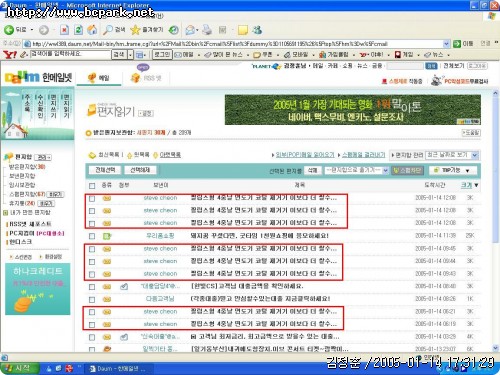Click the 전체선택 select-all button
500x375 pixels.
click(105, 170)
